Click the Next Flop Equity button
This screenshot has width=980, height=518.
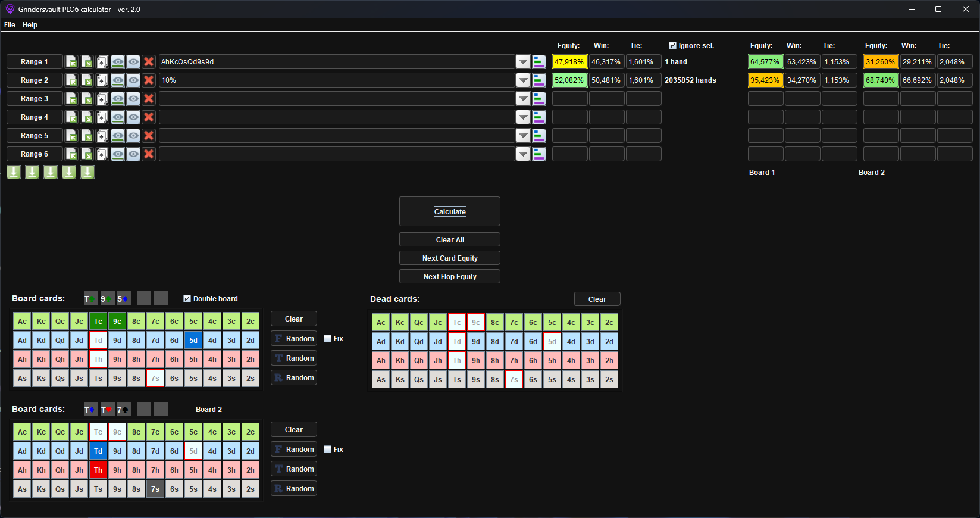(450, 277)
